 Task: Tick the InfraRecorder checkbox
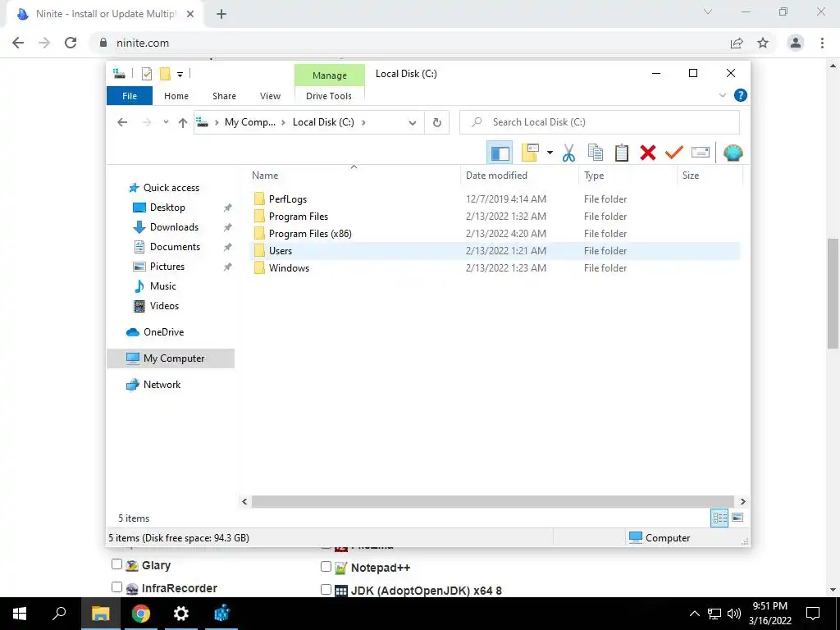pos(116,587)
